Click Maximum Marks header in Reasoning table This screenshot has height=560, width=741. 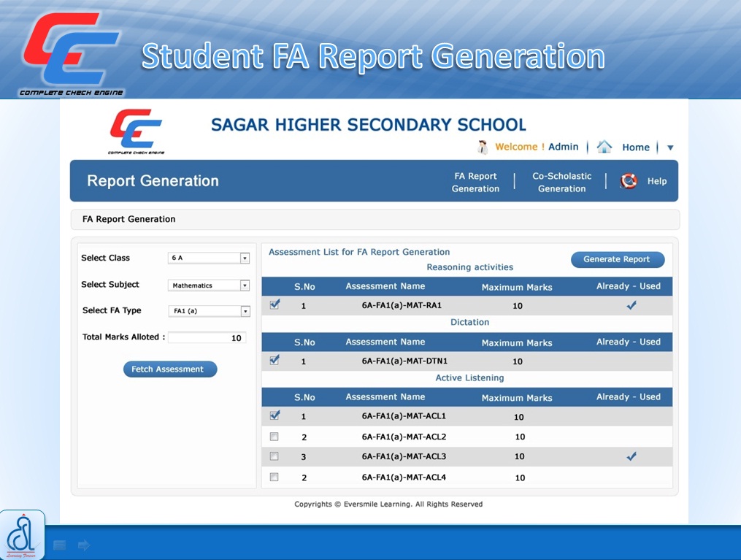point(517,288)
